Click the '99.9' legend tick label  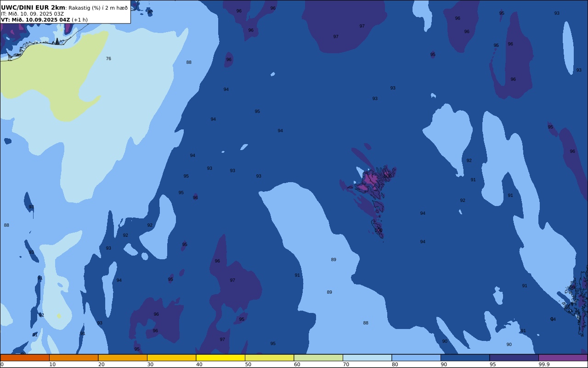point(544,364)
